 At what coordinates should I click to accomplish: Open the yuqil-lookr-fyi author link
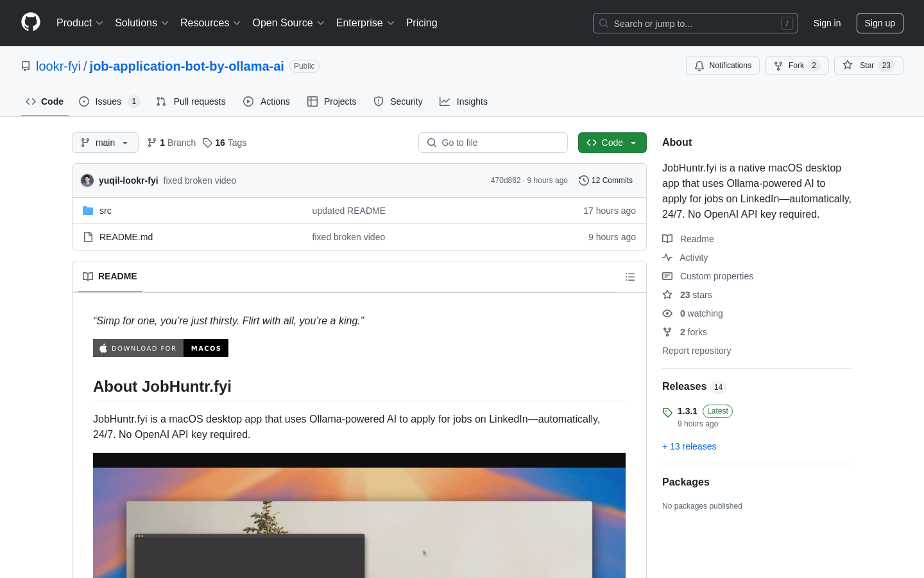tap(128, 180)
